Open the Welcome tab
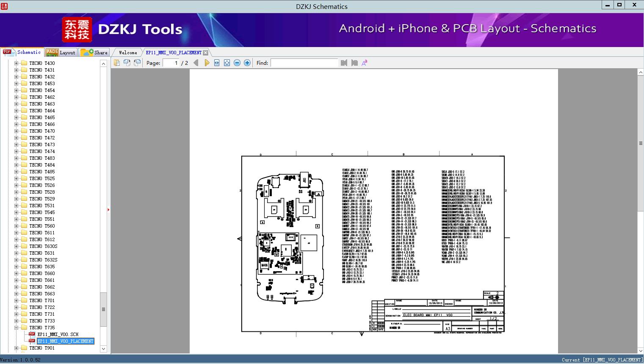This screenshot has width=644, height=364. tap(127, 53)
